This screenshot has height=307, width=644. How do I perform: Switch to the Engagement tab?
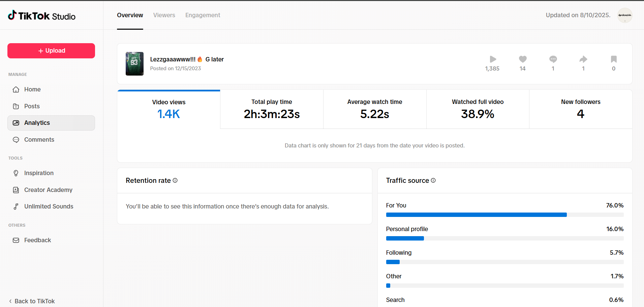(x=203, y=15)
